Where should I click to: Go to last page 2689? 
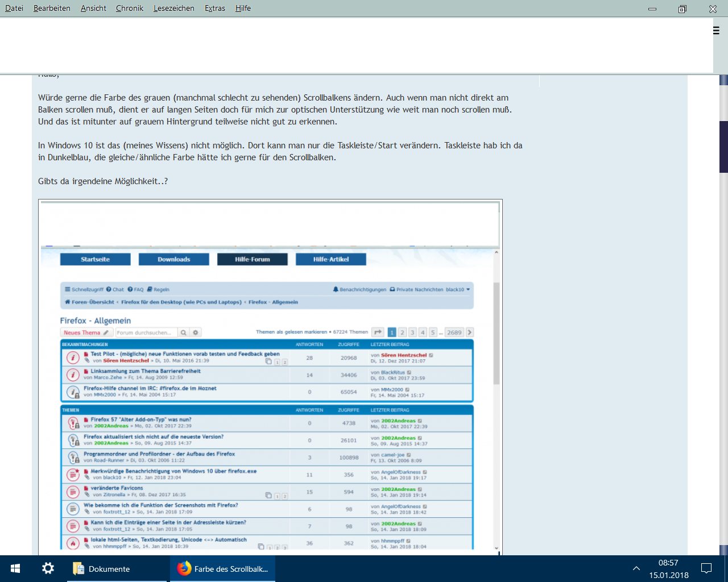[454, 332]
